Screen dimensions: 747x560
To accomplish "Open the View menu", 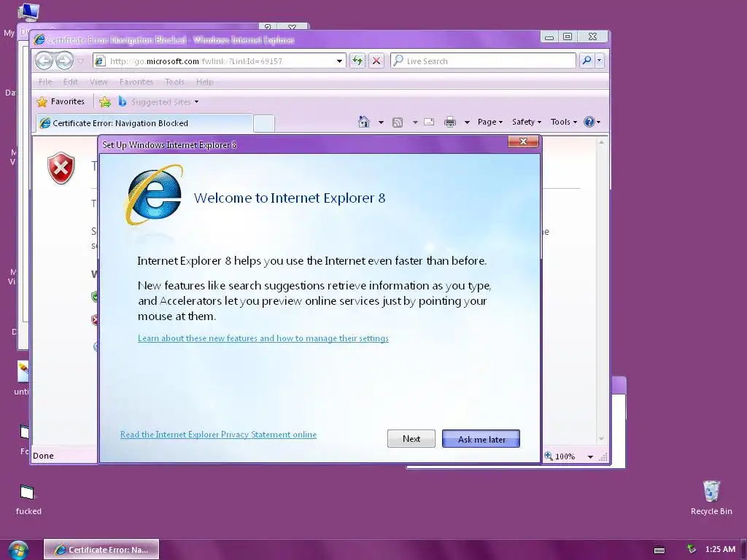I will (x=98, y=82).
